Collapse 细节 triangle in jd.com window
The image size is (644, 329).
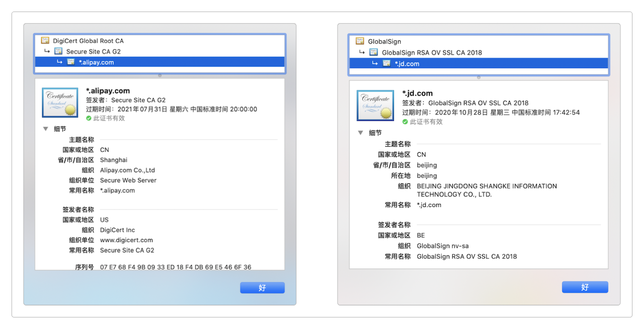tap(360, 133)
